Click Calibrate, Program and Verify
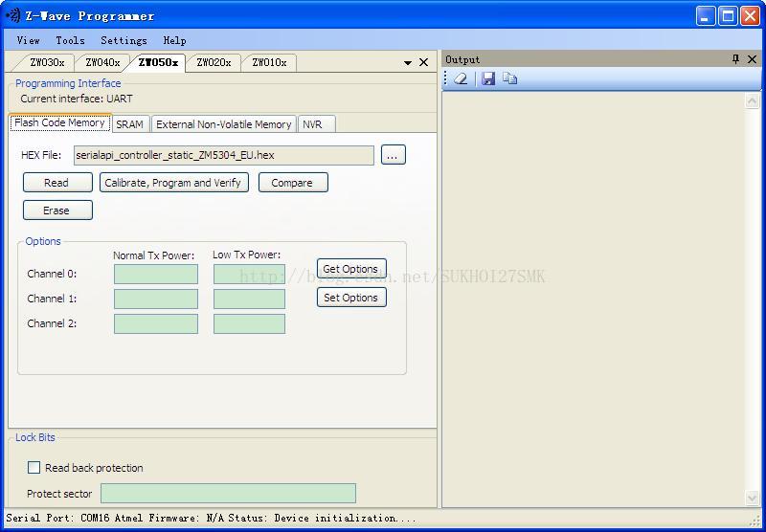The width and height of the screenshot is (766, 532). click(174, 183)
